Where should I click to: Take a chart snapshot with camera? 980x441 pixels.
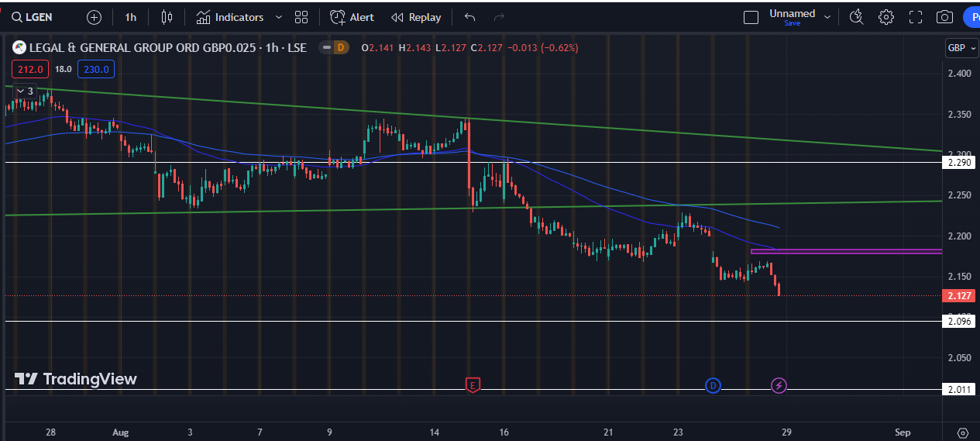pos(944,17)
